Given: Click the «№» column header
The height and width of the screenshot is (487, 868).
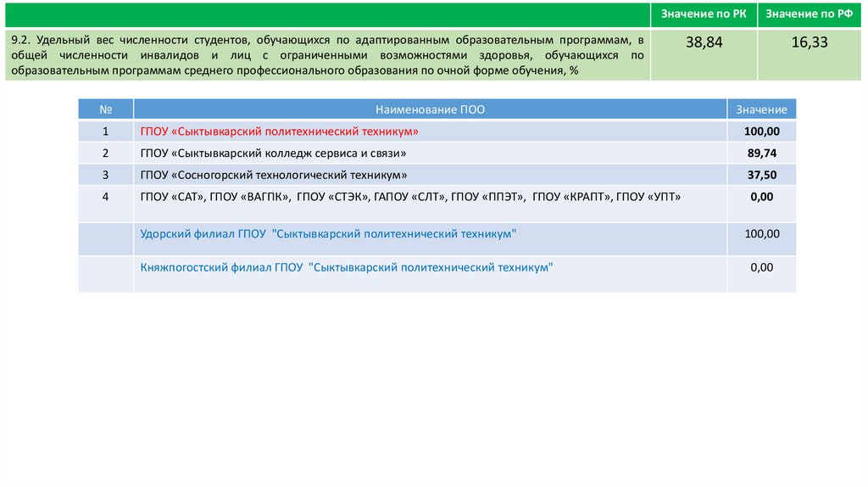Looking at the screenshot, I should click(105, 109).
